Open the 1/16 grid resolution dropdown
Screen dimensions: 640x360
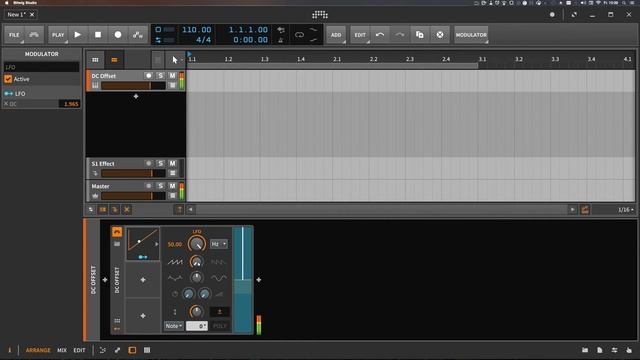pyautogui.click(x=625, y=209)
